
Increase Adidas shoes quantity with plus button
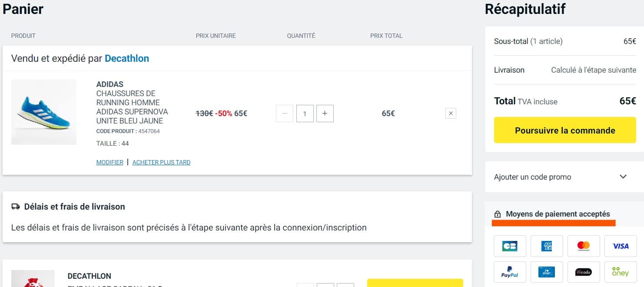325,113
